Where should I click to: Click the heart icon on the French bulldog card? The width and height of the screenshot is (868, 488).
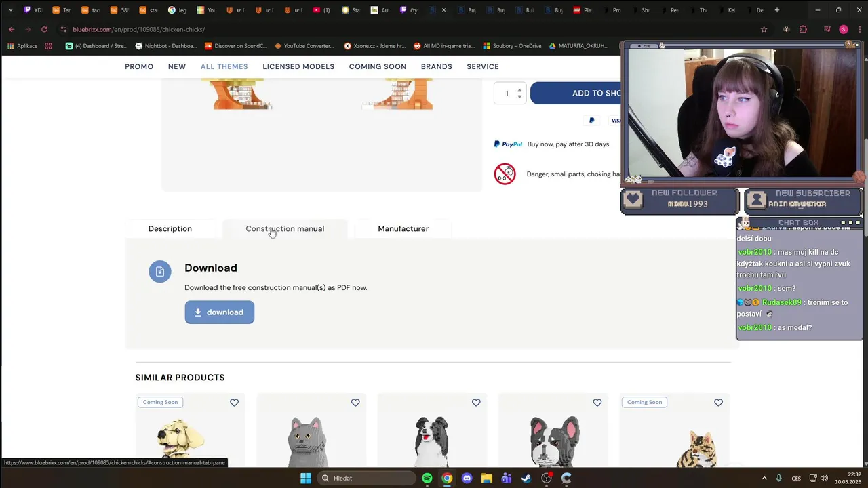click(597, 403)
